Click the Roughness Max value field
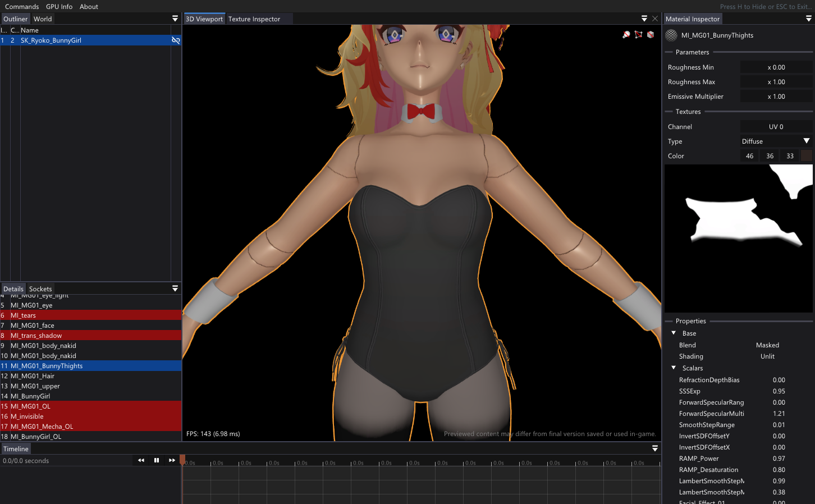815x504 pixels. [x=776, y=82]
